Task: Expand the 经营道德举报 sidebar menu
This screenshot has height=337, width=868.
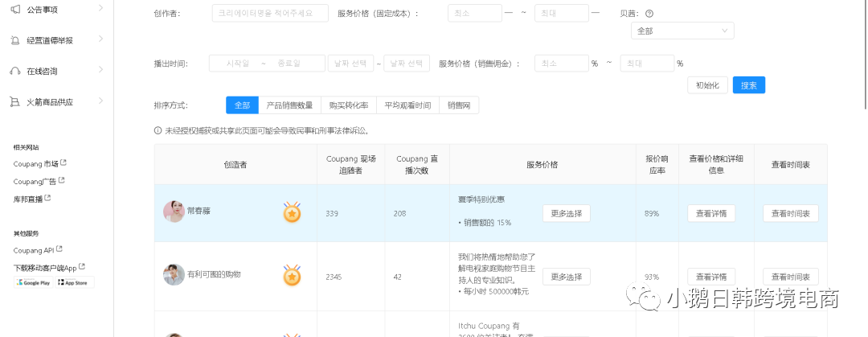Action: coord(100,39)
